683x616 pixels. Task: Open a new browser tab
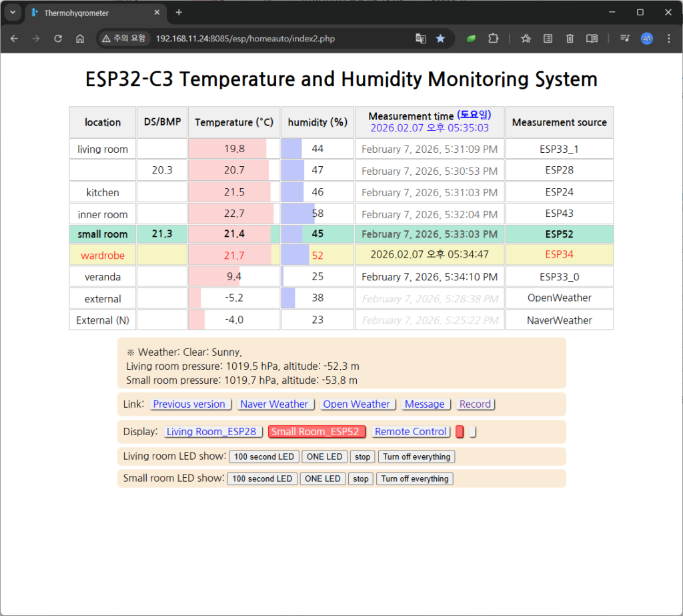(x=179, y=13)
